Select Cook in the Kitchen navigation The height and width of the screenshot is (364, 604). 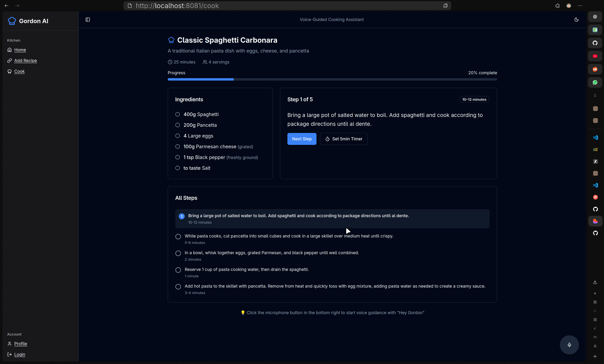(19, 71)
